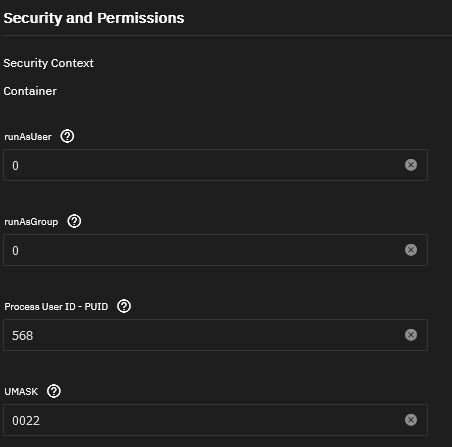Click into the runAsGroup input box
452x447 pixels.
click(x=215, y=250)
